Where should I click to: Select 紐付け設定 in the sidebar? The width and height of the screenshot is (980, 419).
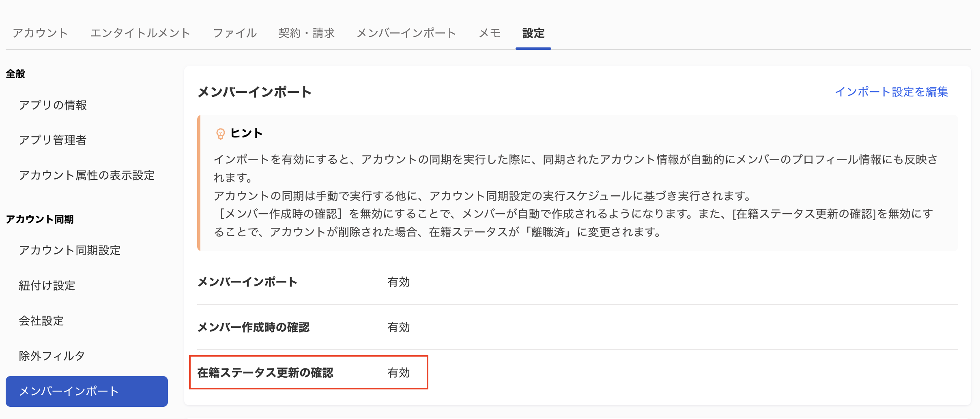click(47, 285)
